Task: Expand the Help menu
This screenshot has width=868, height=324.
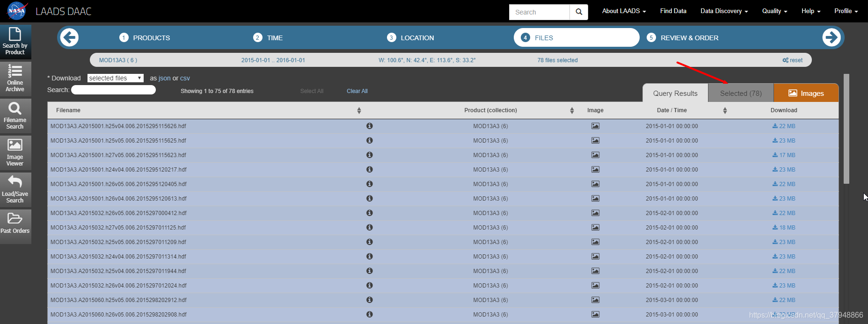Action: coord(811,11)
